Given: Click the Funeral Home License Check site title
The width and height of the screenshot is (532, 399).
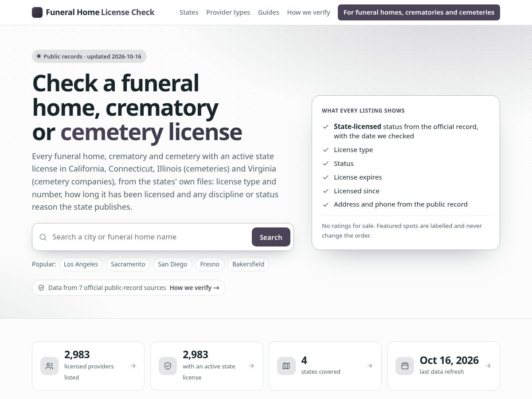Looking at the screenshot, I should tap(100, 12).
